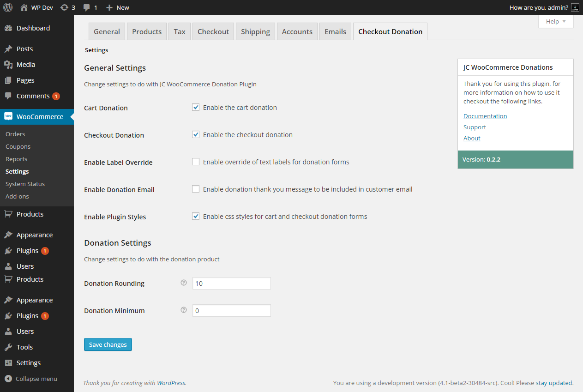Click the updates icon showing 3
The height and width of the screenshot is (392, 583).
pyautogui.click(x=65, y=7)
